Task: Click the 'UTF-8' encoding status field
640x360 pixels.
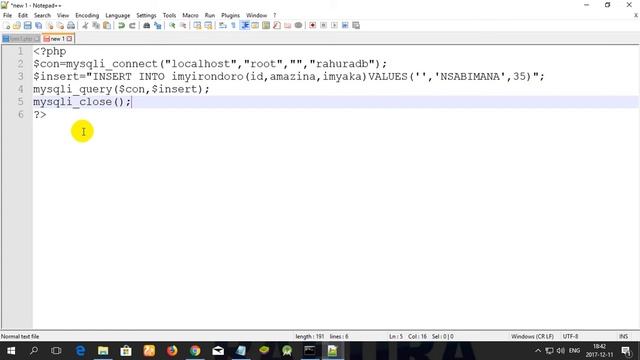Action: [x=570, y=336]
